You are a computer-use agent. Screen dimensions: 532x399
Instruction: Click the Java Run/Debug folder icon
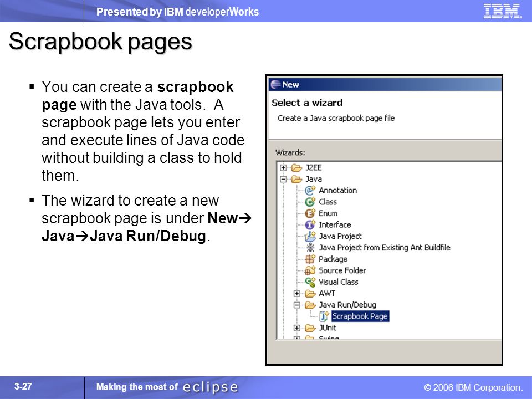click(x=310, y=305)
